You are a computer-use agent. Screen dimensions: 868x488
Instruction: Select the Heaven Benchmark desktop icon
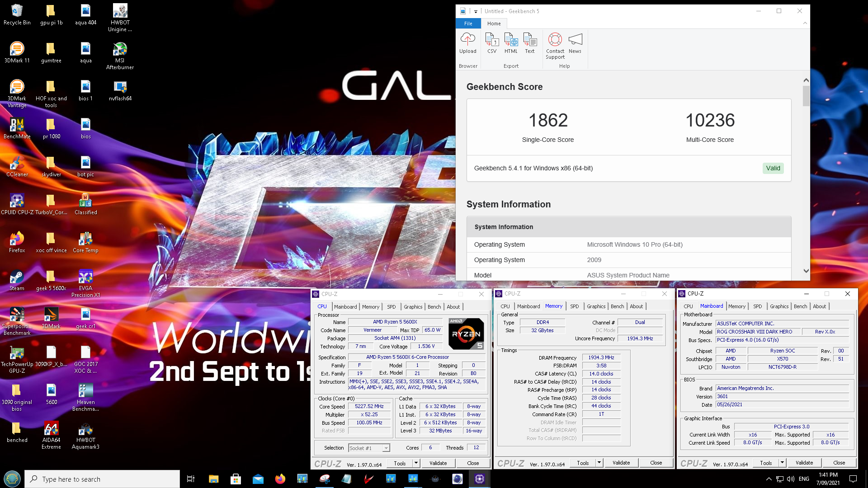tap(85, 397)
